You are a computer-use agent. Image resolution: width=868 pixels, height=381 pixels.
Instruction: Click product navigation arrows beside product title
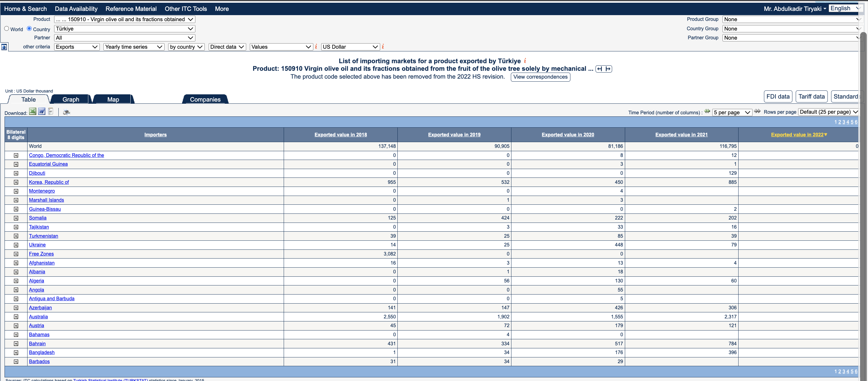point(603,69)
